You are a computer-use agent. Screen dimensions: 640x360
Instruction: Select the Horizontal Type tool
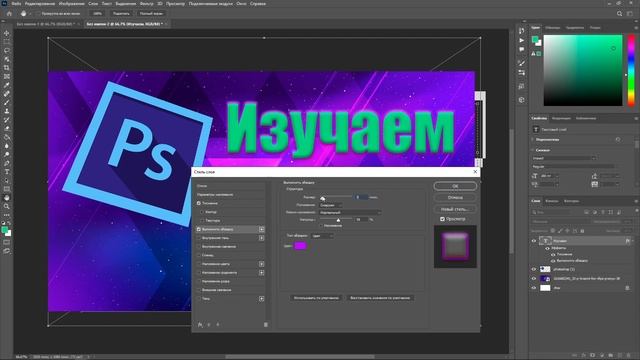point(7,172)
